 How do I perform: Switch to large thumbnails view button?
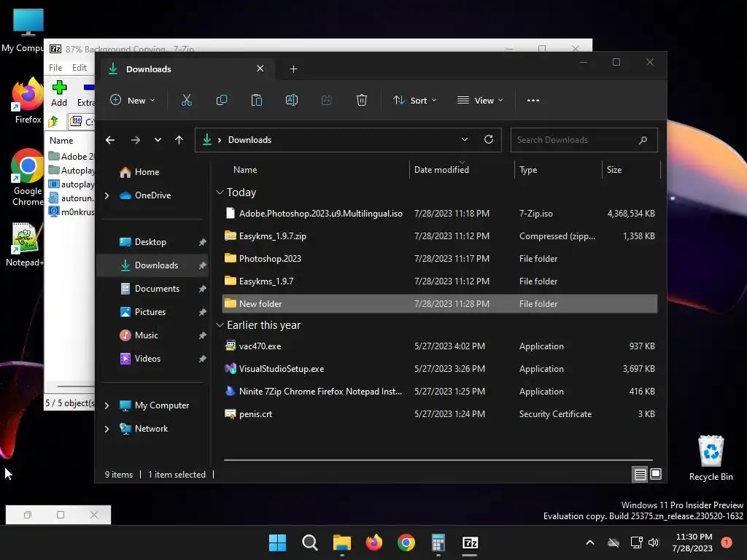(656, 474)
